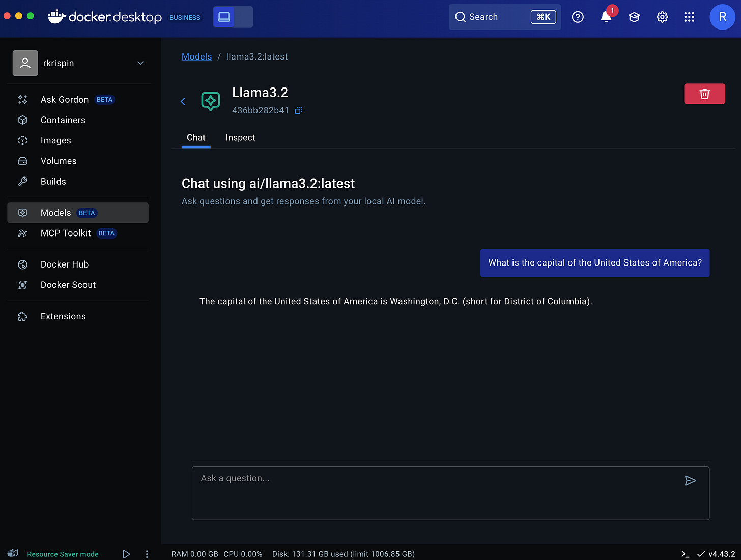Screen dimensions: 741x560
Task: Click the R user avatar
Action: tap(722, 17)
